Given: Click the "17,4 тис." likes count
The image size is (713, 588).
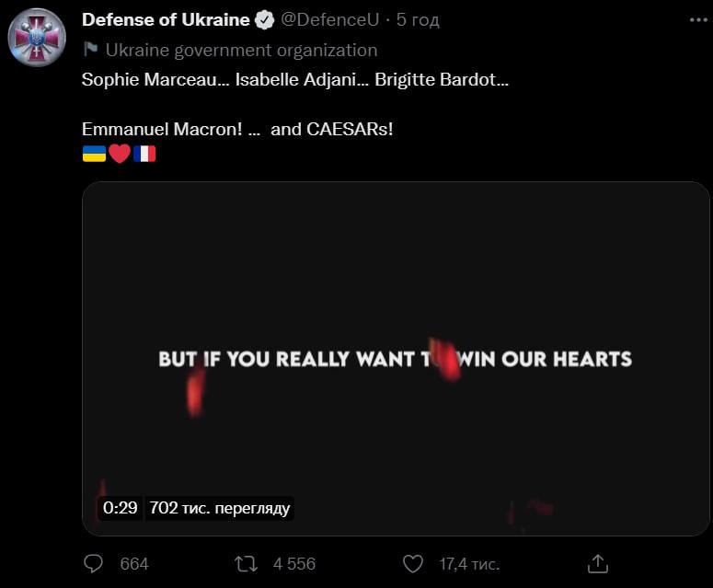Looking at the screenshot, I should pyautogui.click(x=469, y=563).
